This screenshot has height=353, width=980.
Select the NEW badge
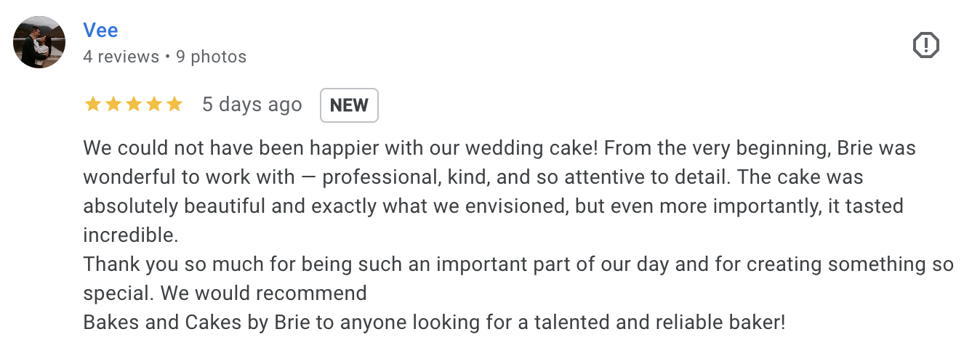coord(349,105)
